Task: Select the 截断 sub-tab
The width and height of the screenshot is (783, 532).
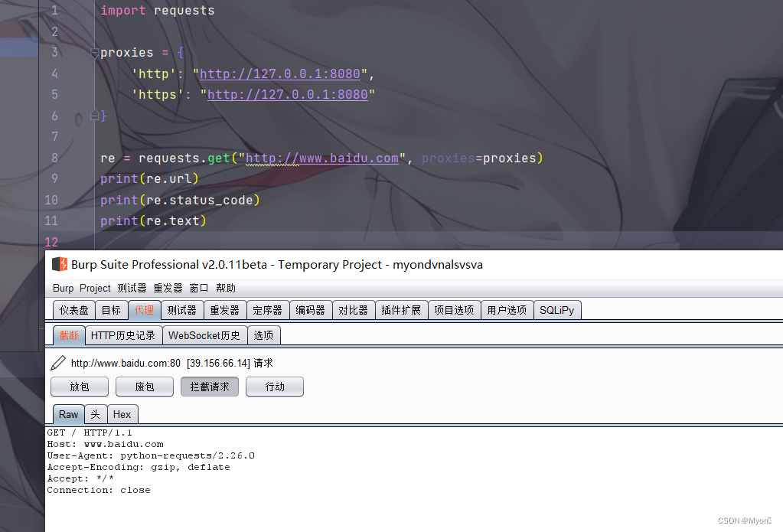Action: click(x=69, y=335)
